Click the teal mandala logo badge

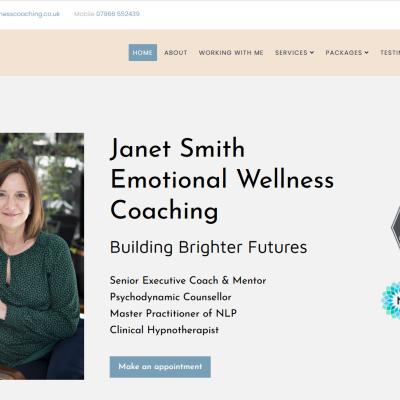391,300
